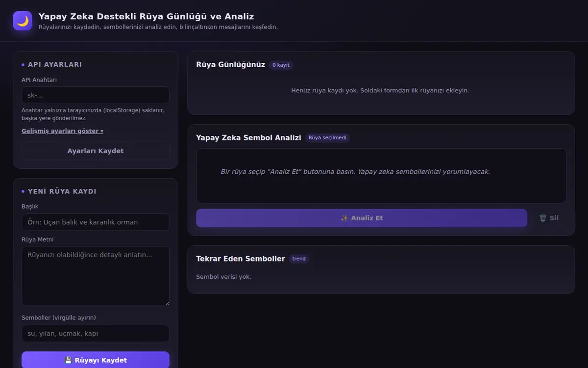Click the localStorage key notice text

(93, 114)
